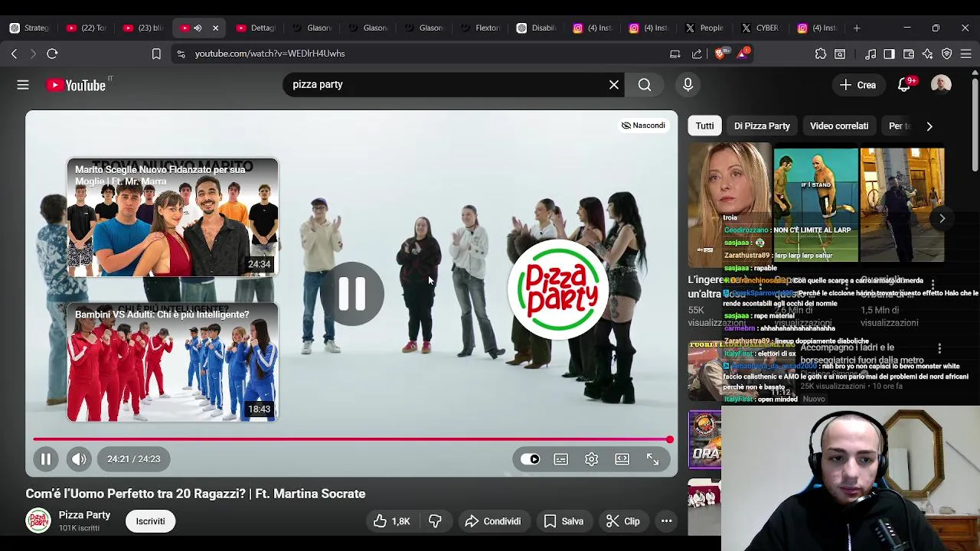Open the media music note control
This screenshot has height=551, width=980.
click(x=871, y=54)
